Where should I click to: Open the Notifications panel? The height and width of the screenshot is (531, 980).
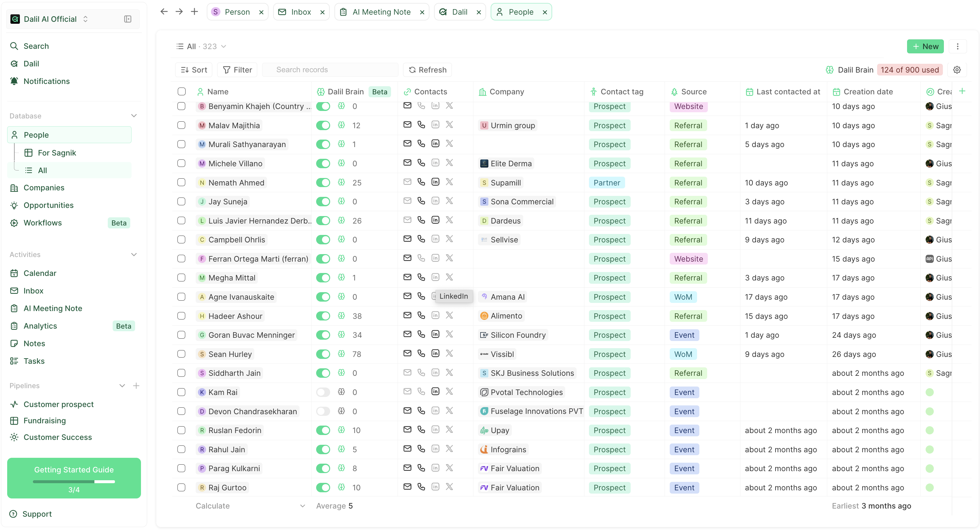(47, 81)
